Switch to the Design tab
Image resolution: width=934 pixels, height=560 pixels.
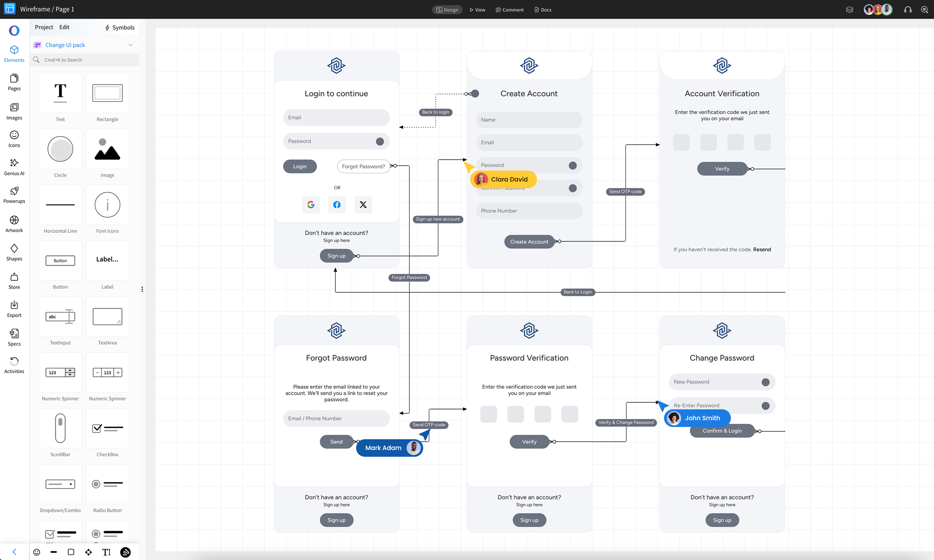click(447, 10)
